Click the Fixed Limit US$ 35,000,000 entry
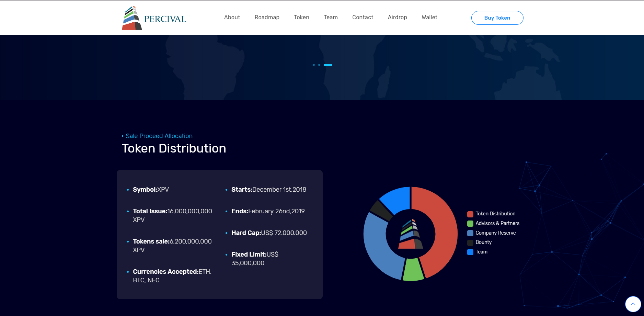 [x=255, y=259]
